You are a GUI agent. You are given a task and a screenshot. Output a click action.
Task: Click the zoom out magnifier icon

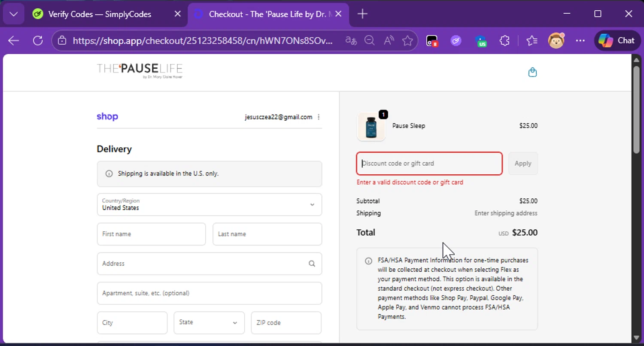coord(369,41)
